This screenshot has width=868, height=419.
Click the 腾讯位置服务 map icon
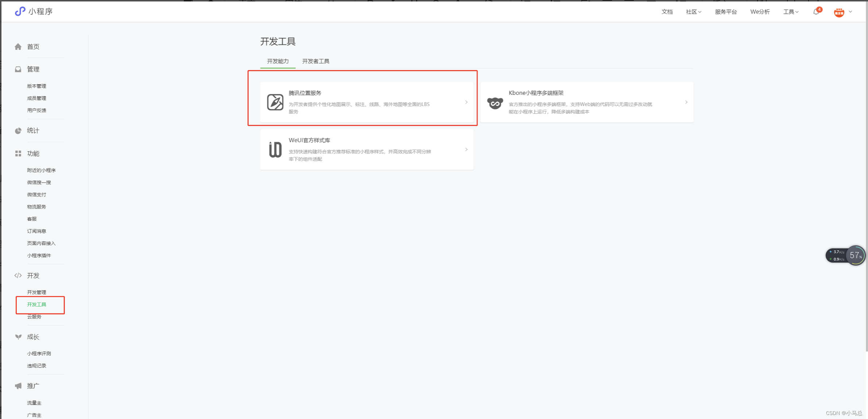(x=275, y=102)
